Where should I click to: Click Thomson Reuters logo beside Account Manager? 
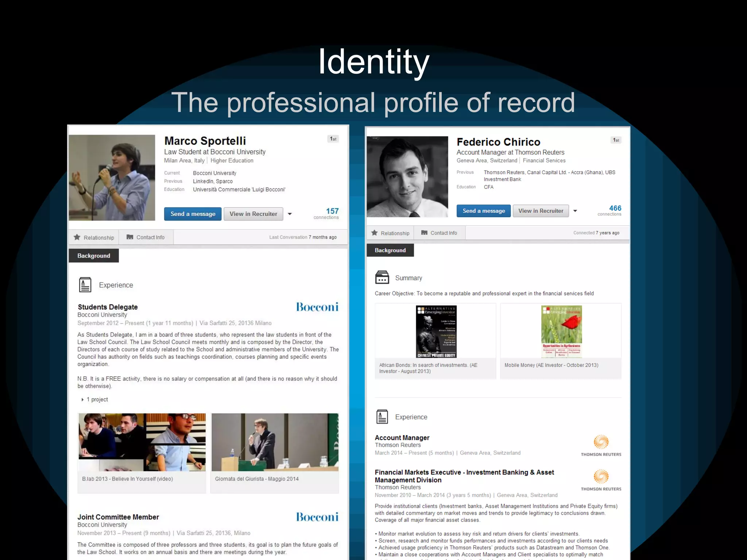tap(601, 446)
